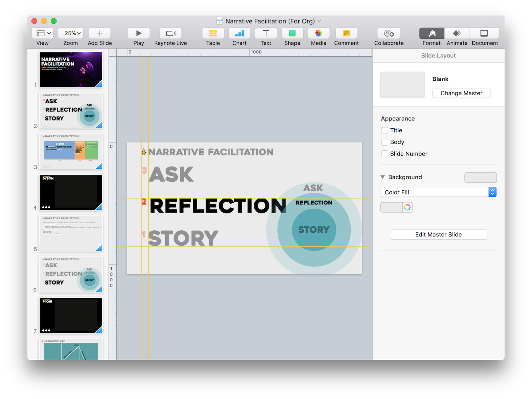Open the Shape picker icon
This screenshot has height=399, width=532.
(x=292, y=33)
